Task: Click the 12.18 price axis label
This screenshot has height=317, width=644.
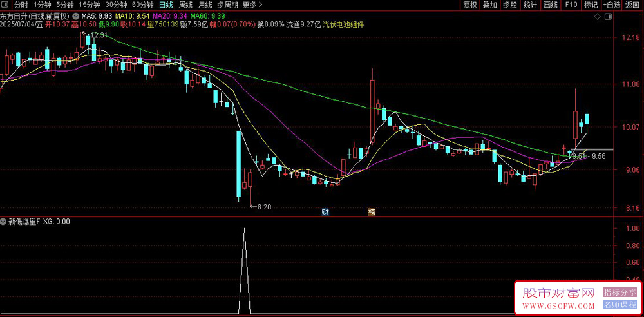Action: coord(631,37)
